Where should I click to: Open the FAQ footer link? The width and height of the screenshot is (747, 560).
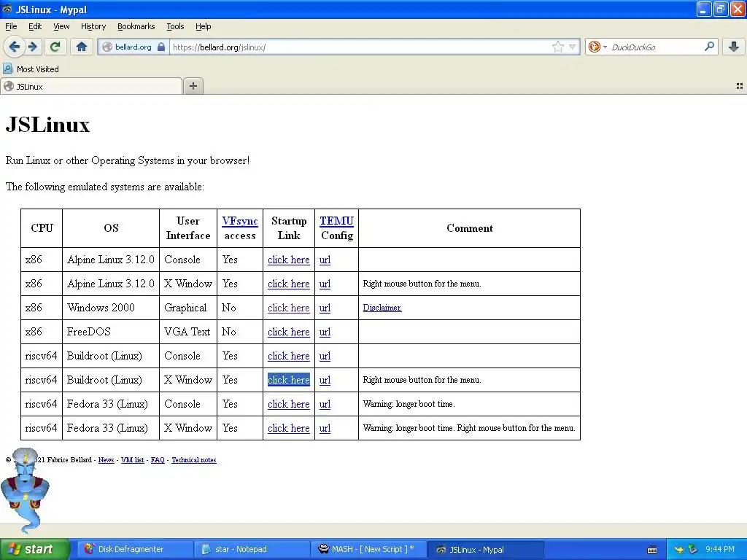click(158, 460)
